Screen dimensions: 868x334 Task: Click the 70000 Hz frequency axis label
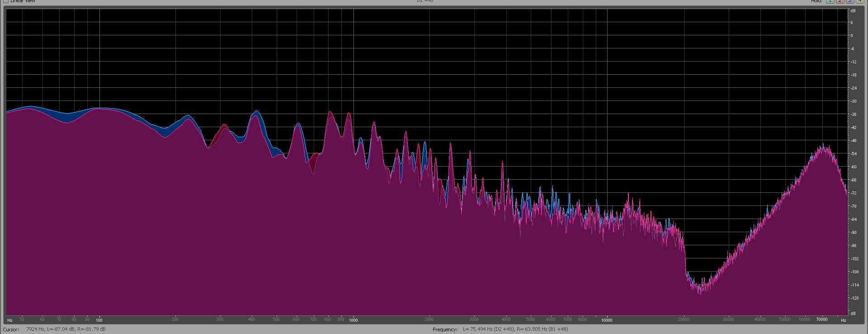point(821,320)
